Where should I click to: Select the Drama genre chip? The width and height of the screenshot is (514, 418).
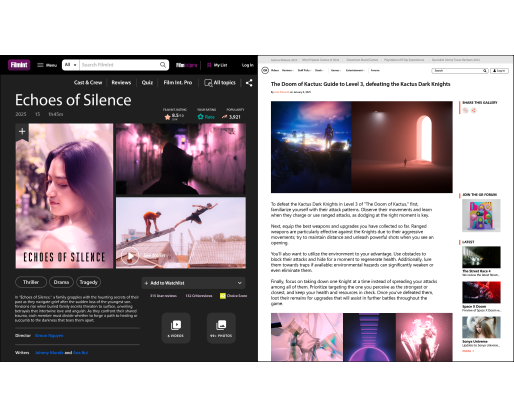click(x=61, y=282)
